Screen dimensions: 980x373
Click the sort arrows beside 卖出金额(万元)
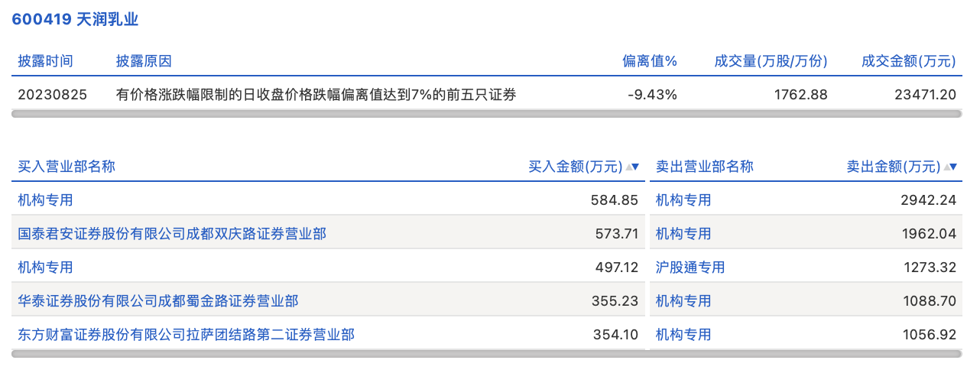tap(950, 167)
